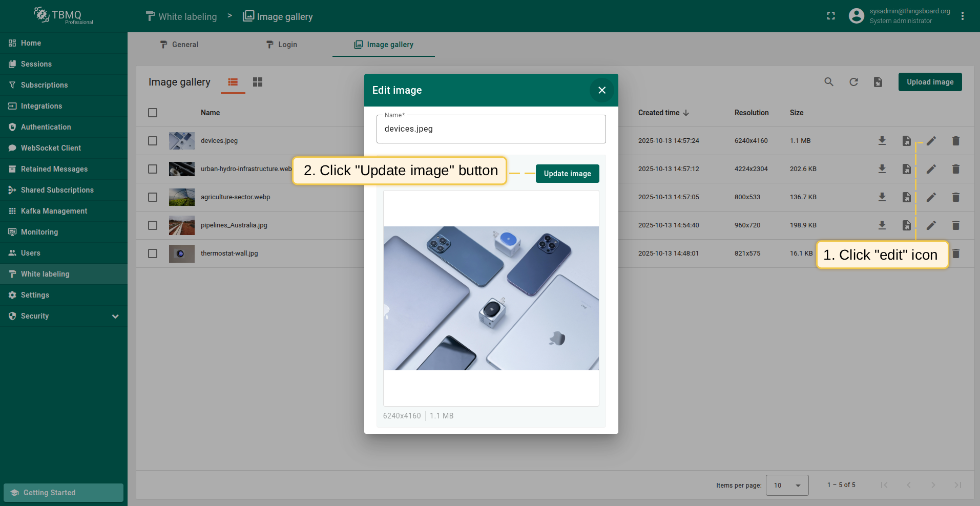This screenshot has height=506, width=980.
Task: Open the user options three-dot menu
Action: point(963,16)
